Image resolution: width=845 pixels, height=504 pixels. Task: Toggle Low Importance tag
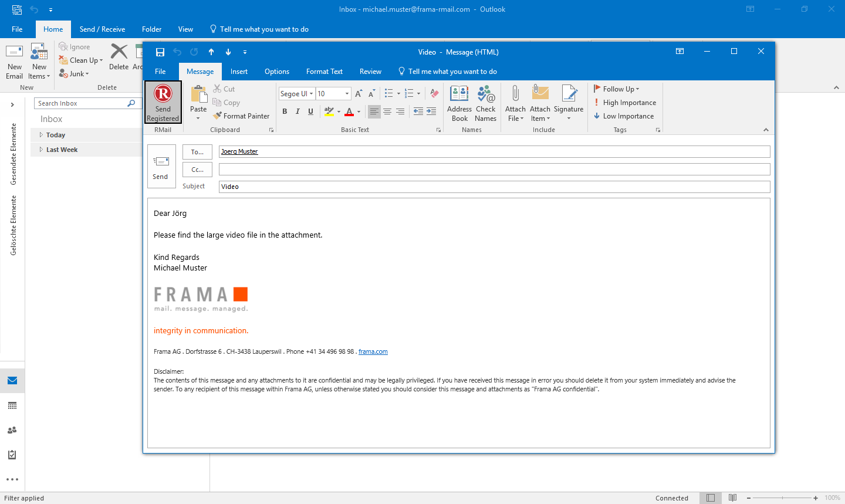[623, 116]
